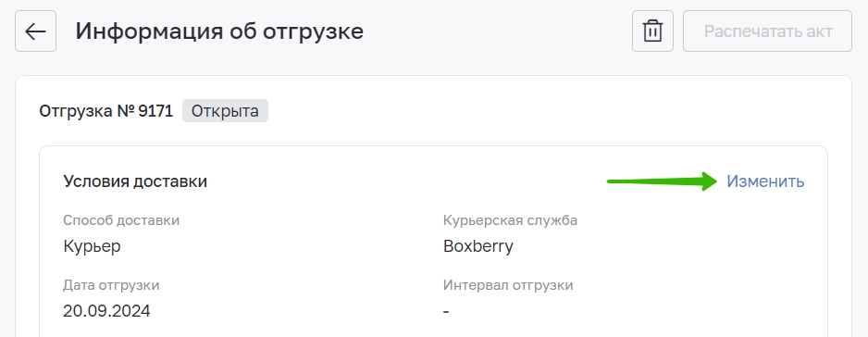Select the Интервал отгрузки field label

coord(508,285)
